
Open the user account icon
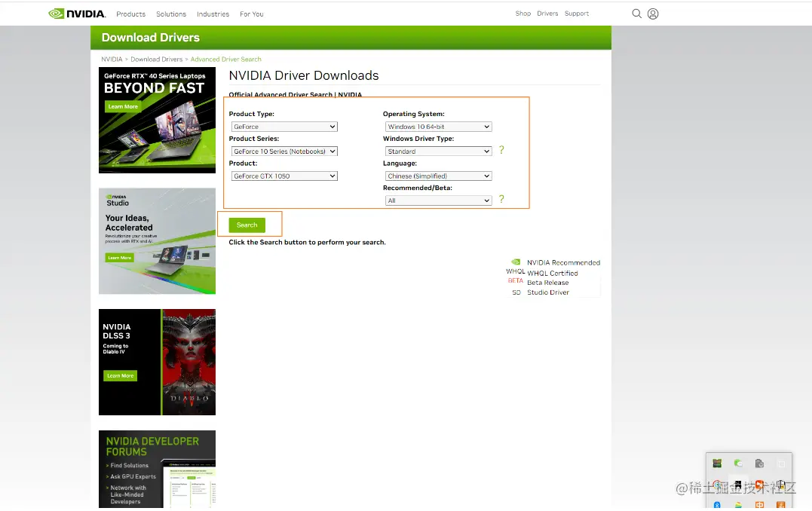click(x=653, y=14)
